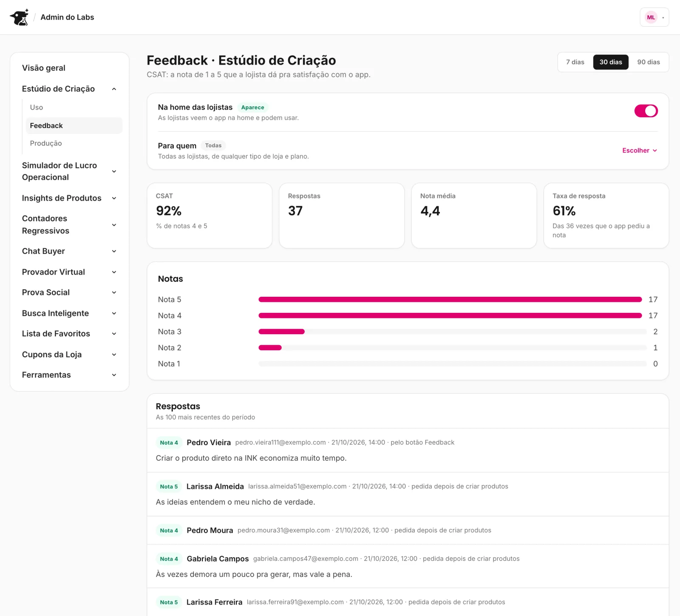The image size is (680, 616).
Task: Select the 30 dias period tab
Action: point(611,62)
